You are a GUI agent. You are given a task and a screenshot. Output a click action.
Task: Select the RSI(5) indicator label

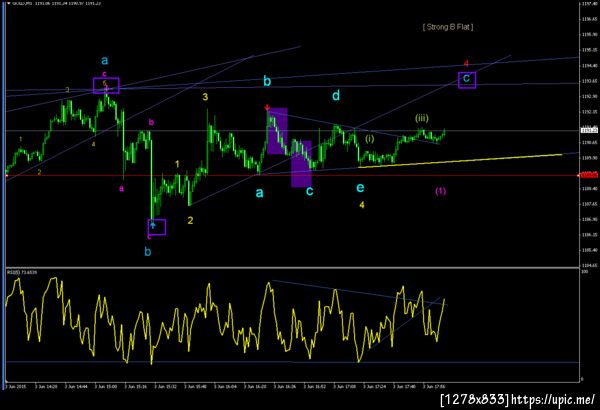click(x=22, y=272)
